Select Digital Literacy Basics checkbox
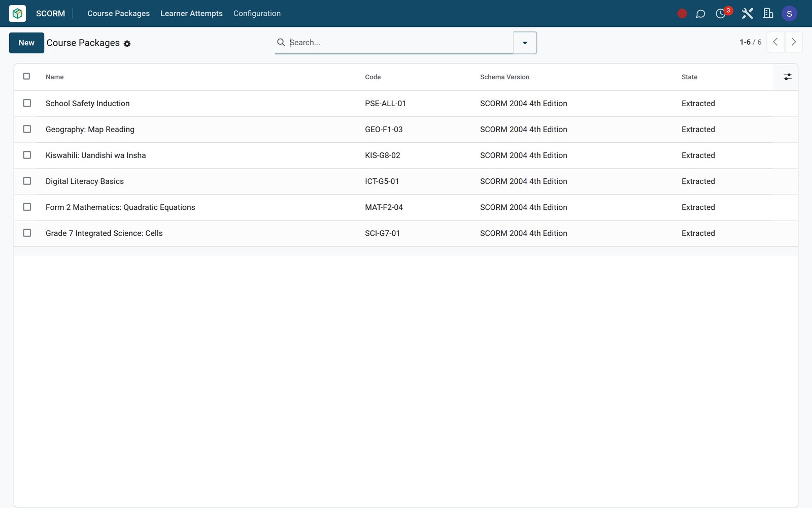The image size is (812, 508). coord(27,181)
